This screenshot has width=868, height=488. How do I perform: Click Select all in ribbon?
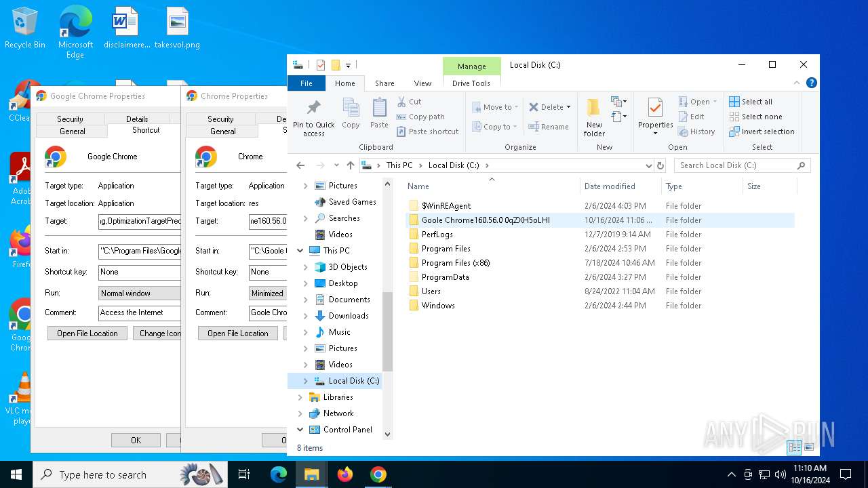click(751, 102)
